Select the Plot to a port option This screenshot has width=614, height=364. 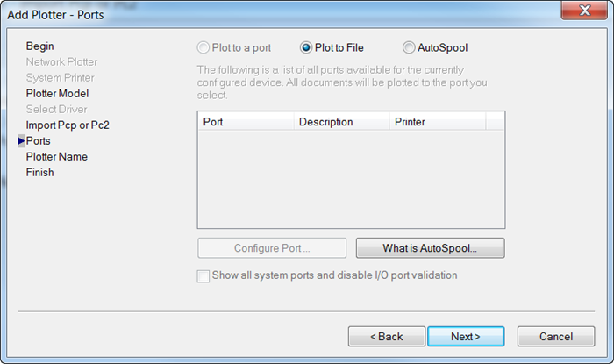(203, 47)
